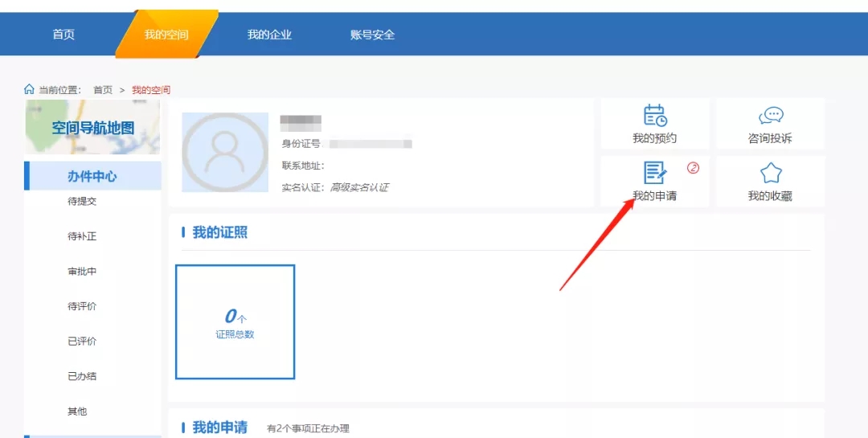
Task: Open 我的申请 edit document icon
Action: (x=655, y=173)
